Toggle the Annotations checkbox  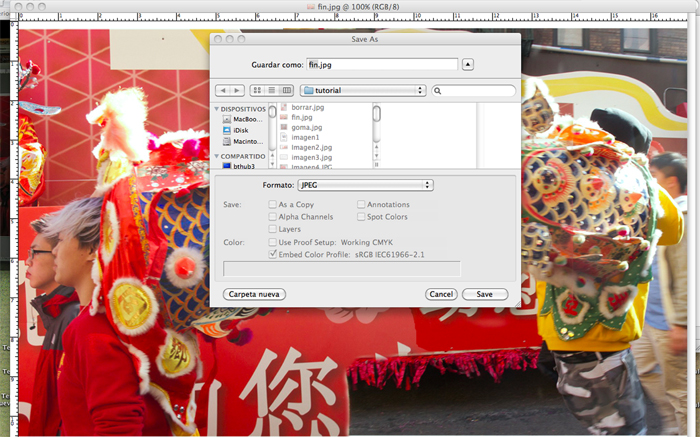(x=361, y=204)
